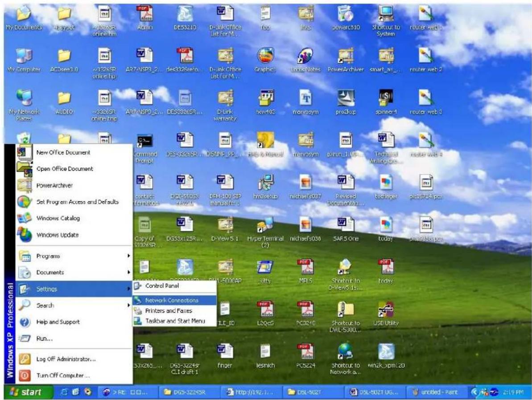This screenshot has height=400, width=532.
Task: Expand the Programs submenu arrow
Action: pyautogui.click(x=128, y=256)
